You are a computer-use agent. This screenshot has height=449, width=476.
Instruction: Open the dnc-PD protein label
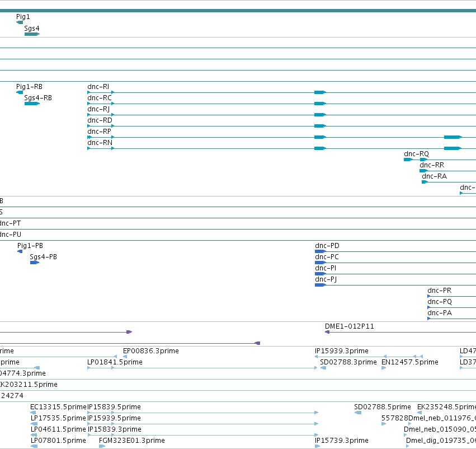coord(327,245)
